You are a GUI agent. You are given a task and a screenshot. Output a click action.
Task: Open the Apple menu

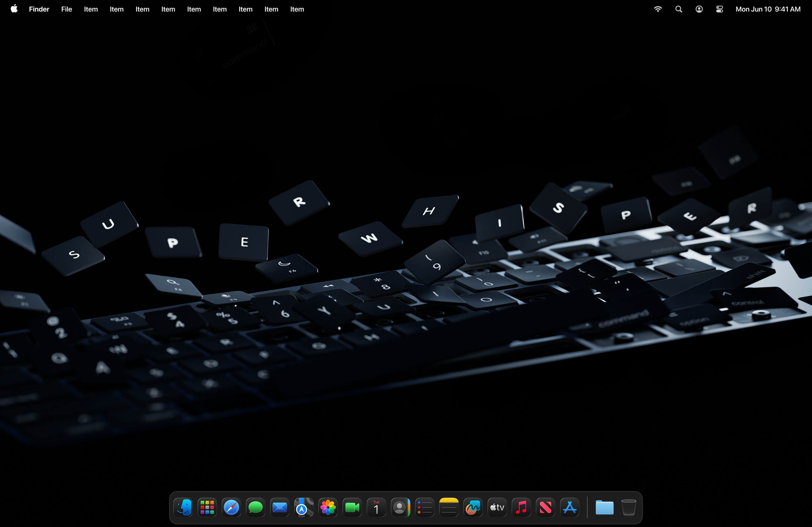[14, 9]
